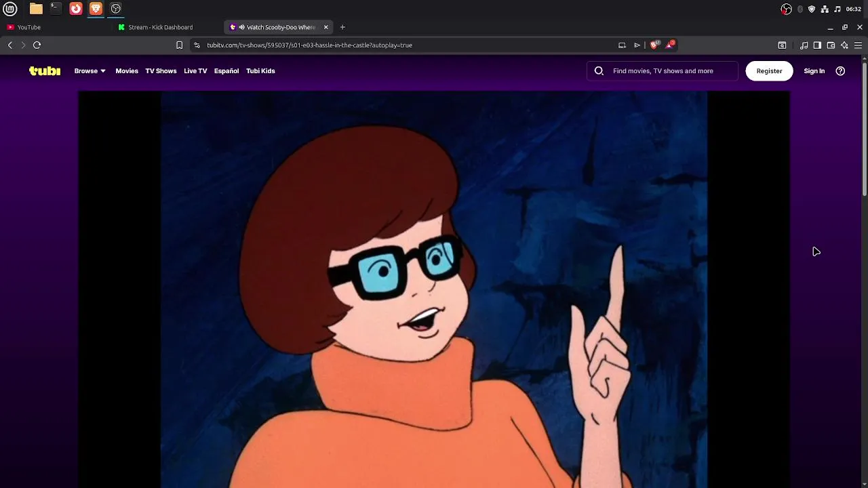Screen dimensions: 868x488
Task: Open the Bluetooth tray icon
Action: tap(800, 9)
